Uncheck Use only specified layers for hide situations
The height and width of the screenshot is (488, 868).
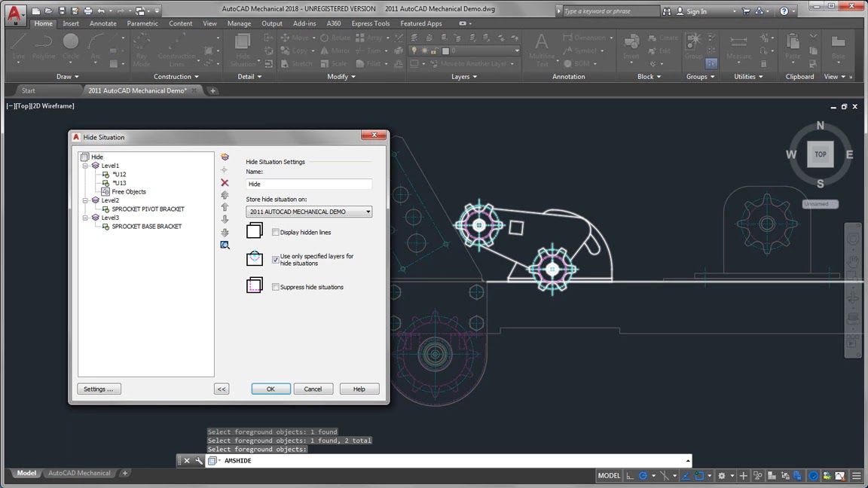point(276,258)
